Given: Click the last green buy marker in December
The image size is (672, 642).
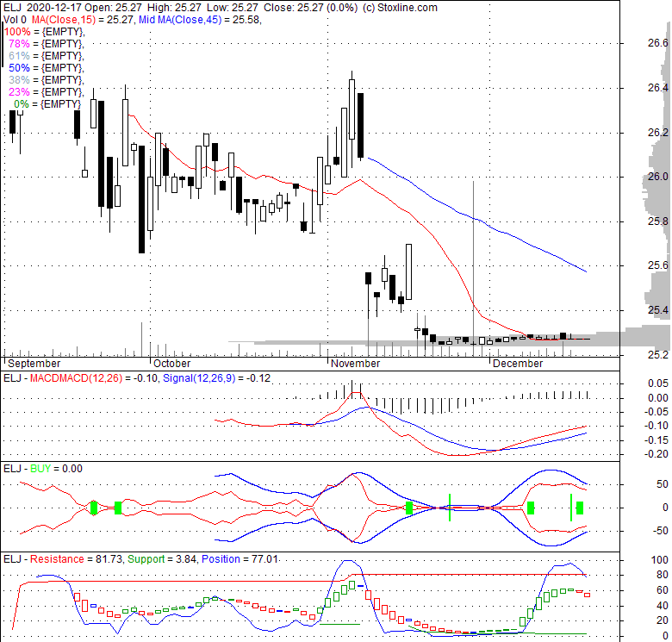Looking at the screenshot, I should (x=580, y=508).
